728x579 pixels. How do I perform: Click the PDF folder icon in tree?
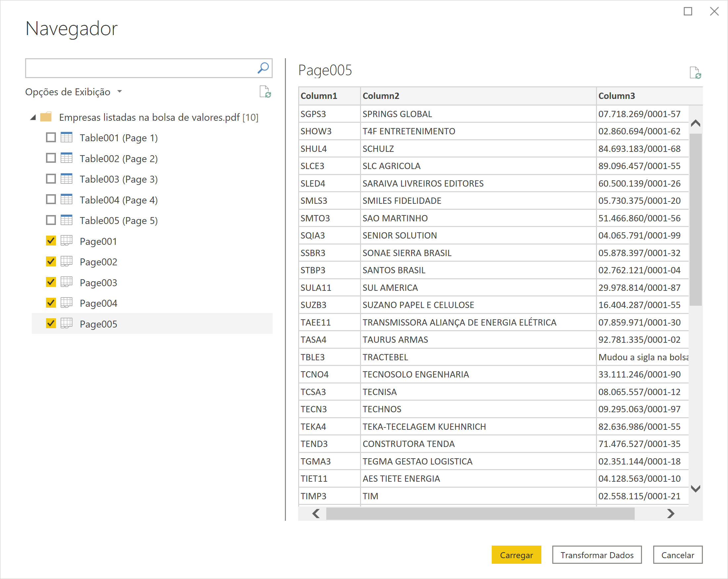click(x=46, y=117)
